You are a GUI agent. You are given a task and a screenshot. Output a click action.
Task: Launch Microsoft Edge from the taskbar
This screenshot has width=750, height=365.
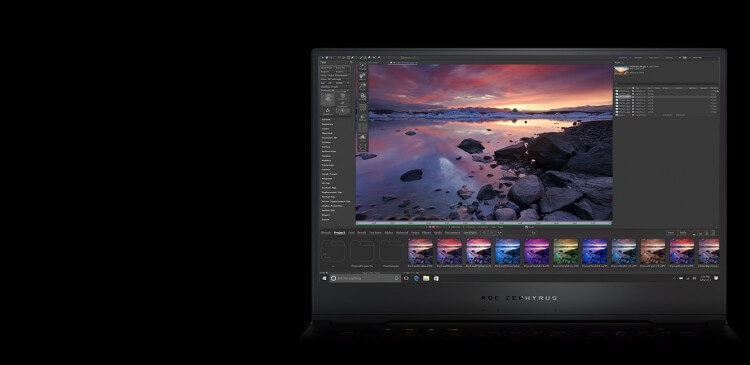point(416,278)
